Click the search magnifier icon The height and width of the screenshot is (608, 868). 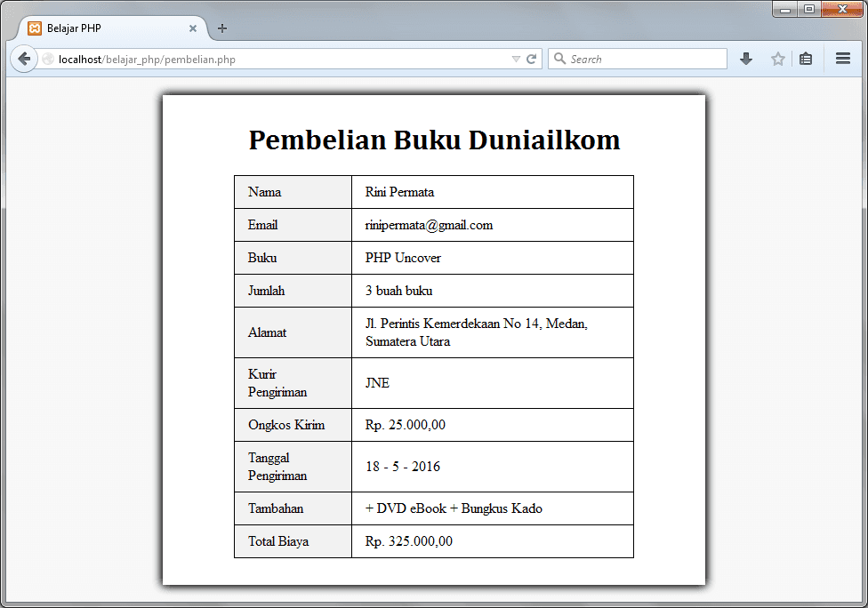coord(559,59)
